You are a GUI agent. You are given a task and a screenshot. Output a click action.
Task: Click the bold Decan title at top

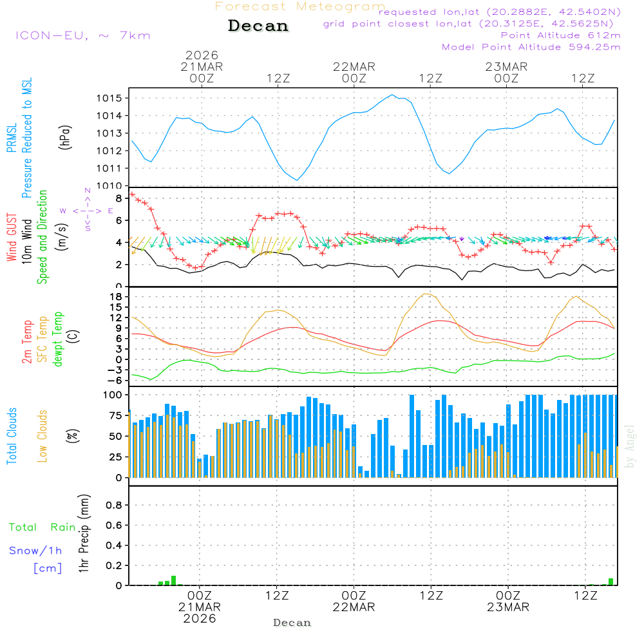pos(258,26)
